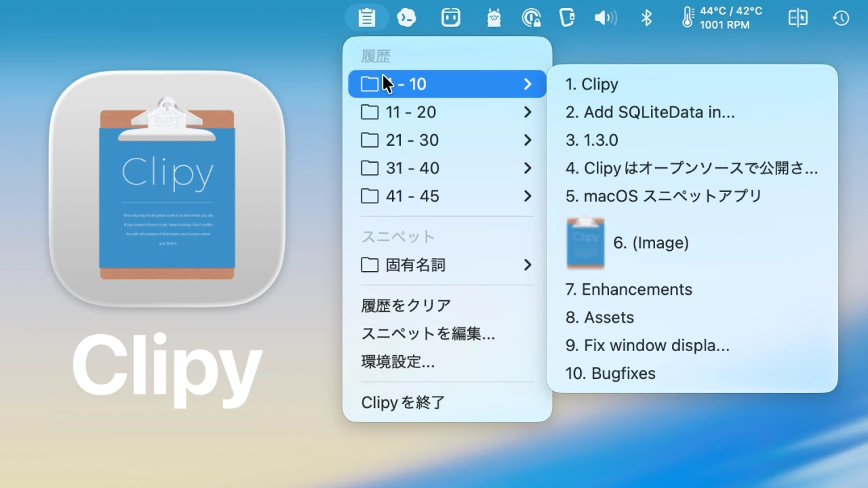Click the shield wallet menu bar icon
Image resolution: width=868 pixels, height=488 pixels.
(566, 18)
